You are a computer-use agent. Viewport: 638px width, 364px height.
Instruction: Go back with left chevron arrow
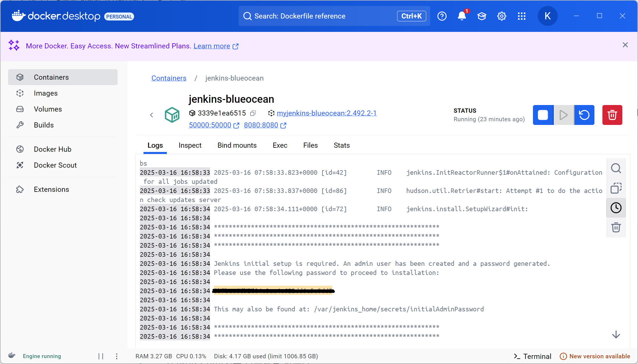click(151, 115)
